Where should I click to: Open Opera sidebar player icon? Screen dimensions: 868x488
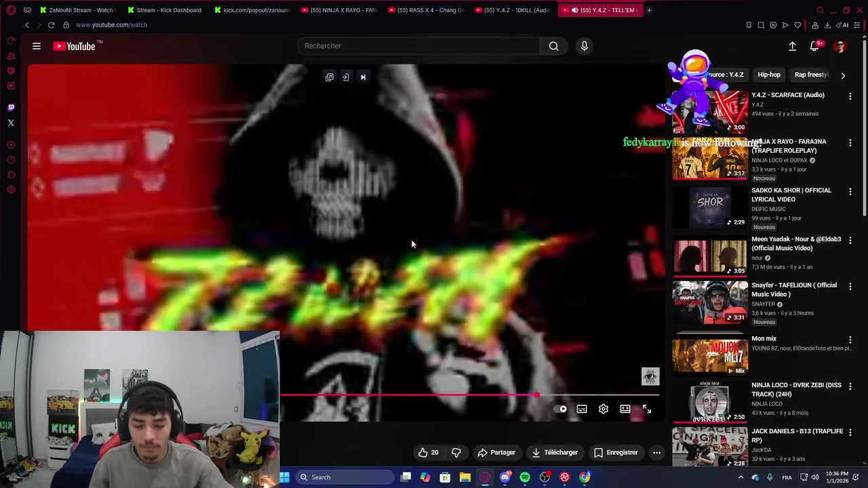click(x=11, y=145)
